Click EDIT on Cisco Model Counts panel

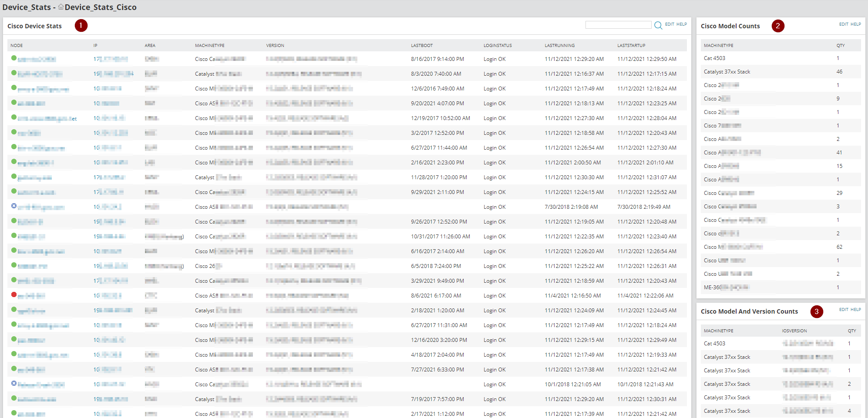point(844,24)
